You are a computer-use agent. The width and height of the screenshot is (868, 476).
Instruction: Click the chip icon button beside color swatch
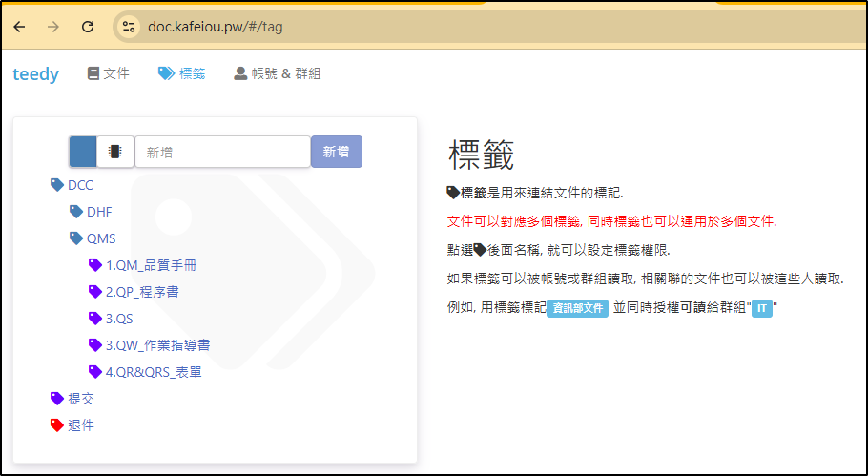coord(115,152)
